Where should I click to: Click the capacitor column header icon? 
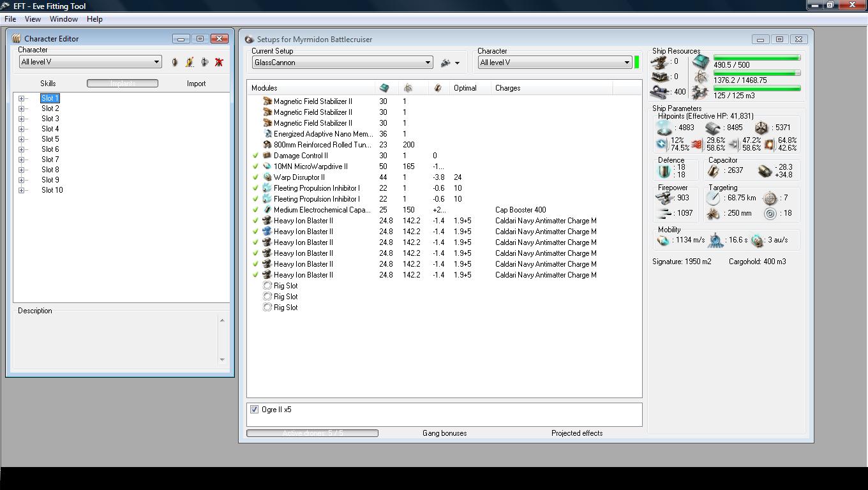point(438,88)
